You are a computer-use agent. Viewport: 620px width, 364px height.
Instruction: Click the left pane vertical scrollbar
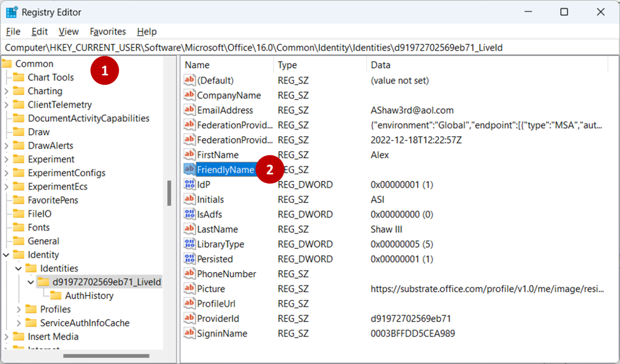tap(170, 194)
